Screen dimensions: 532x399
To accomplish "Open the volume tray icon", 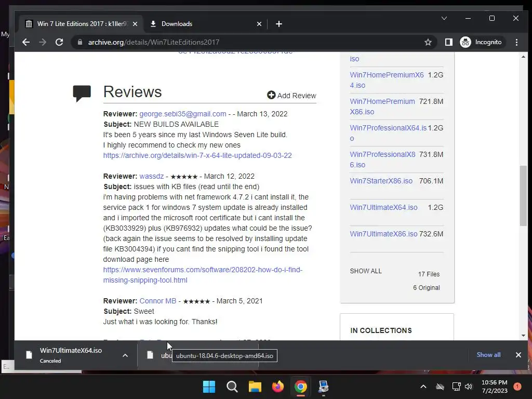I will coord(469,387).
